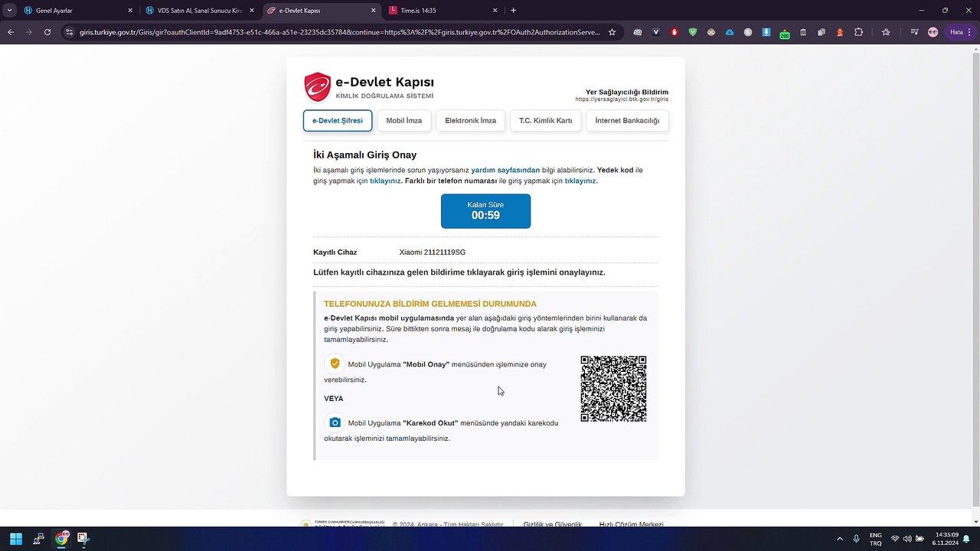Click the address bar URL field
Viewport: 980px width, 551px height.
click(338, 32)
